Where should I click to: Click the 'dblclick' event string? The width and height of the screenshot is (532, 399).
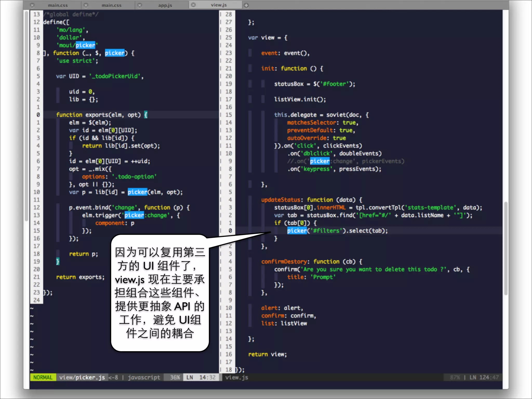(316, 154)
